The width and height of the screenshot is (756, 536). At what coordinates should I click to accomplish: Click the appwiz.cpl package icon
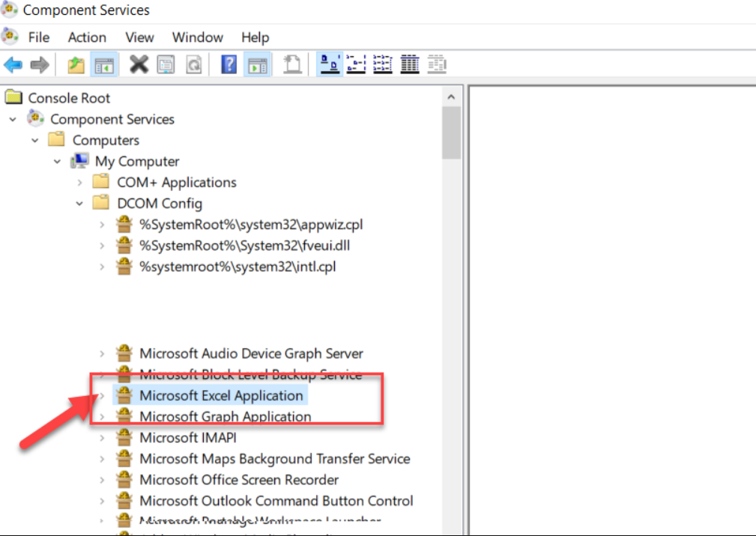click(x=124, y=224)
